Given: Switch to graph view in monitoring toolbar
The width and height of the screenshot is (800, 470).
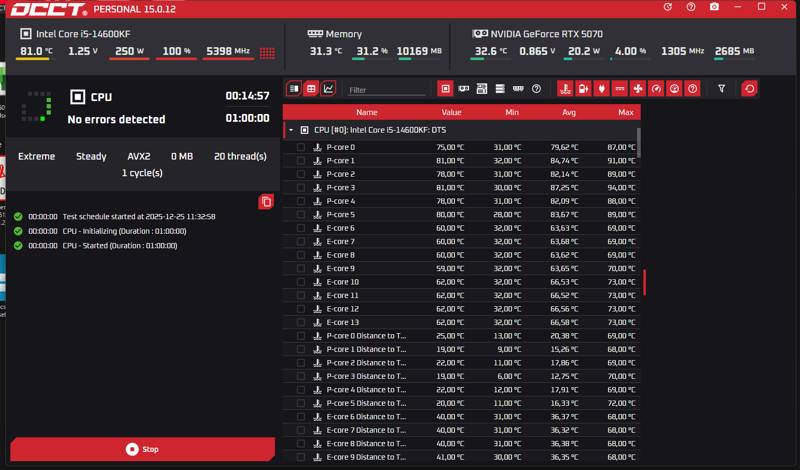Looking at the screenshot, I should [329, 88].
